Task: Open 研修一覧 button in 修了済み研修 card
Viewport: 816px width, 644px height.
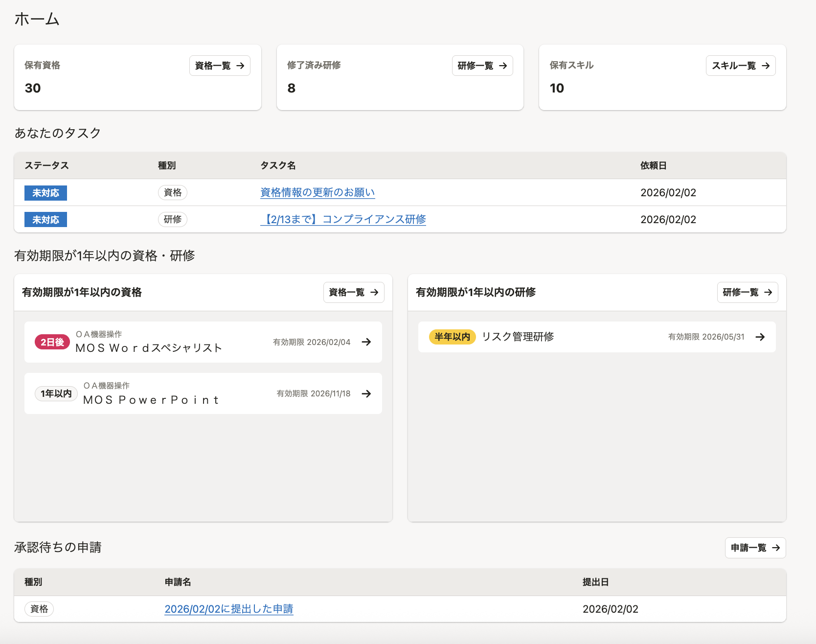Action: point(482,66)
